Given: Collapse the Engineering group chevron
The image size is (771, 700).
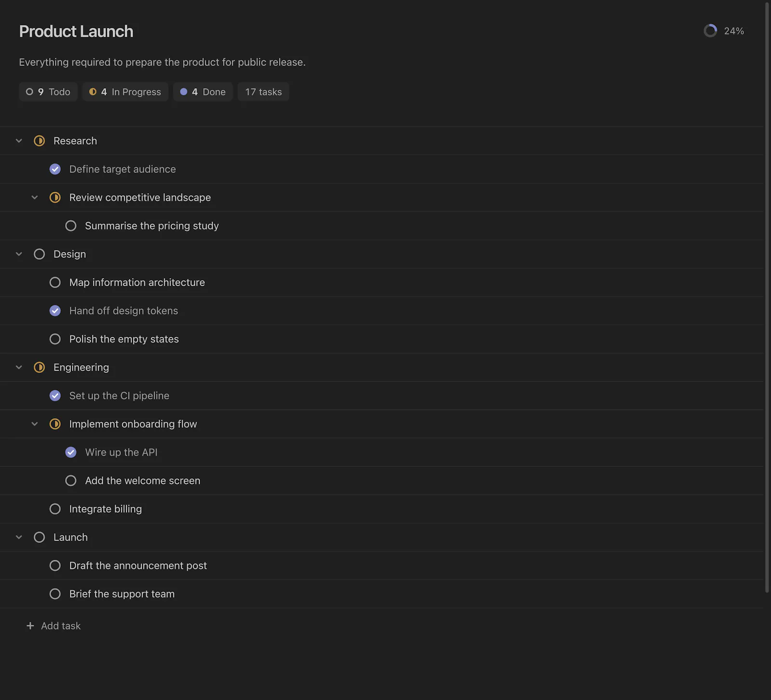Looking at the screenshot, I should (19, 367).
